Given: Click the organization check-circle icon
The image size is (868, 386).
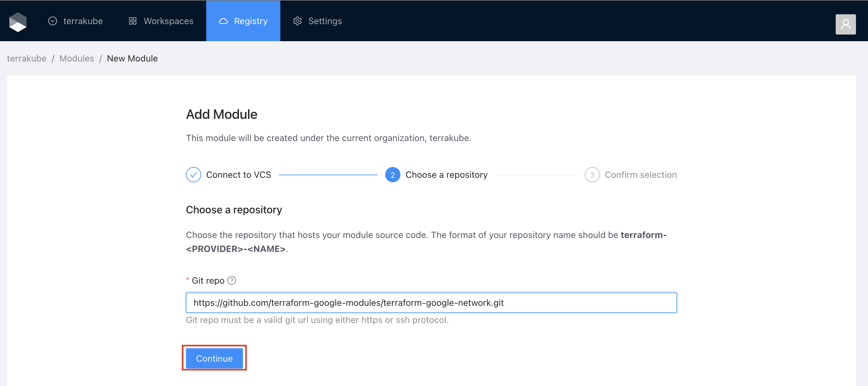Looking at the screenshot, I should coord(53,21).
